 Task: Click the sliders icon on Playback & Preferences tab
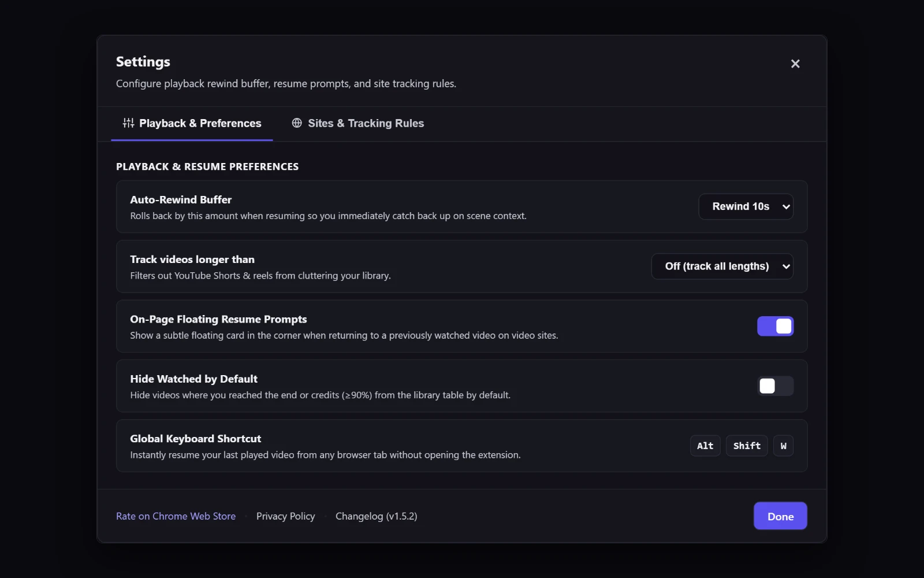click(x=128, y=123)
